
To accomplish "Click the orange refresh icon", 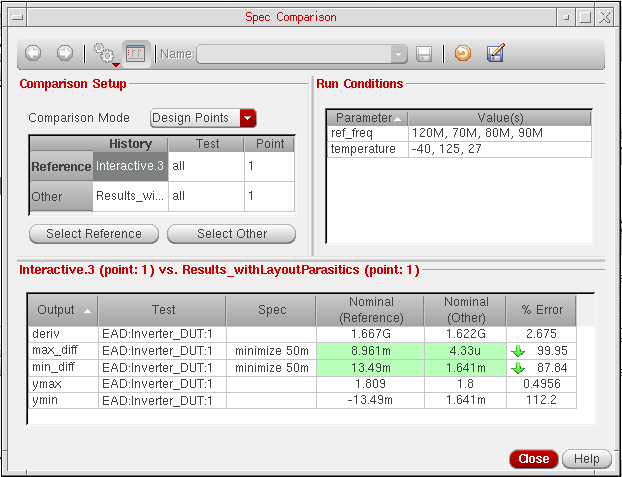I will tap(462, 54).
